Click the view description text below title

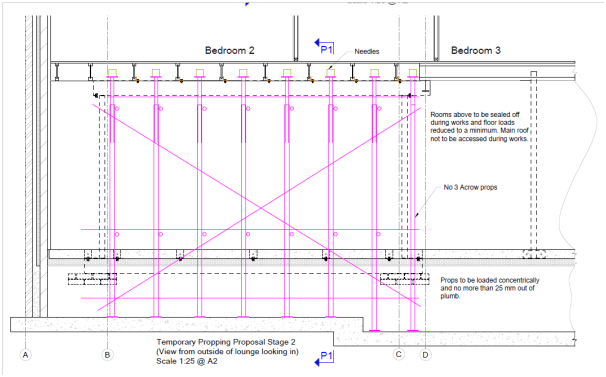[x=228, y=351]
